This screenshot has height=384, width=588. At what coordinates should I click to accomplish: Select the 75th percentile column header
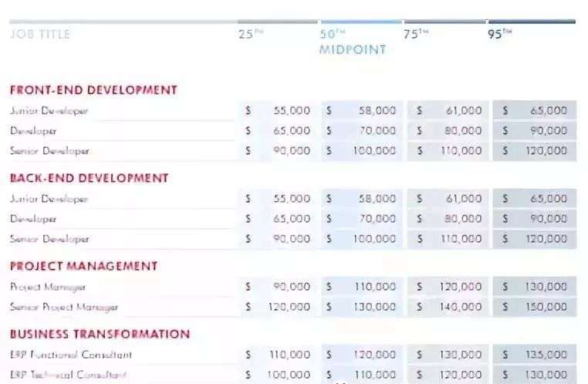[x=415, y=34]
